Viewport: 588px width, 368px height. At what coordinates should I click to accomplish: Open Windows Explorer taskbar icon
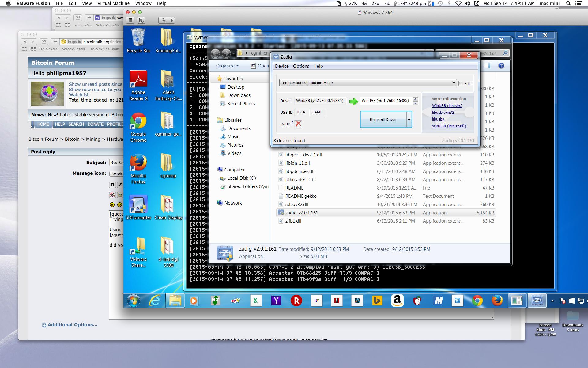pos(175,301)
